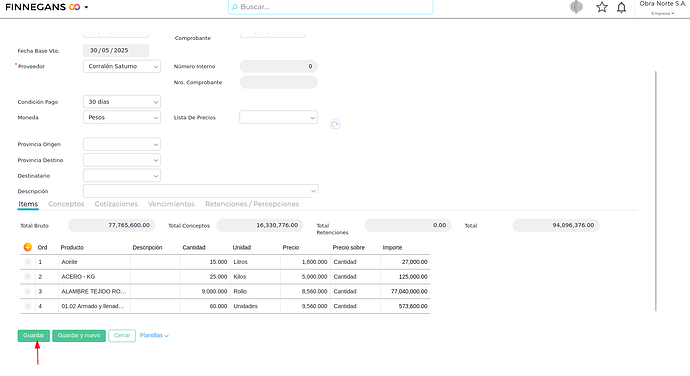The image size is (690, 376).
Task: Click the quantity 15.000 cell
Action: tap(206, 262)
